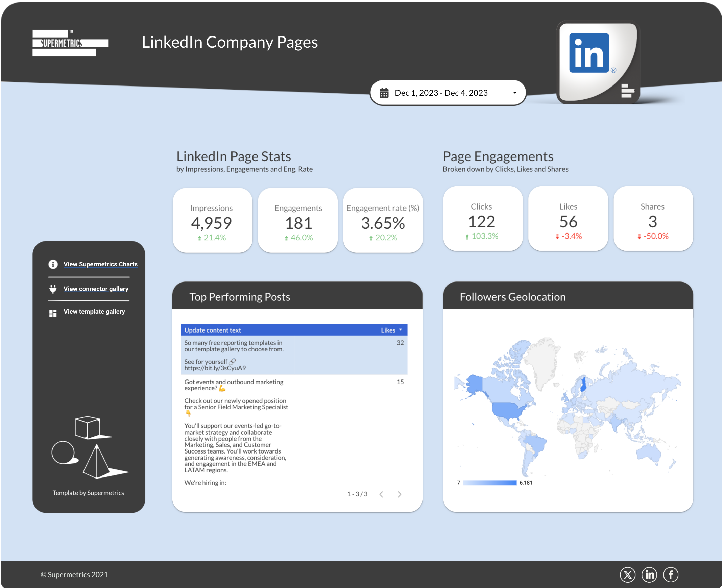Image resolution: width=724 pixels, height=588 pixels.
Task: Open View connector gallery link
Action: click(x=96, y=289)
